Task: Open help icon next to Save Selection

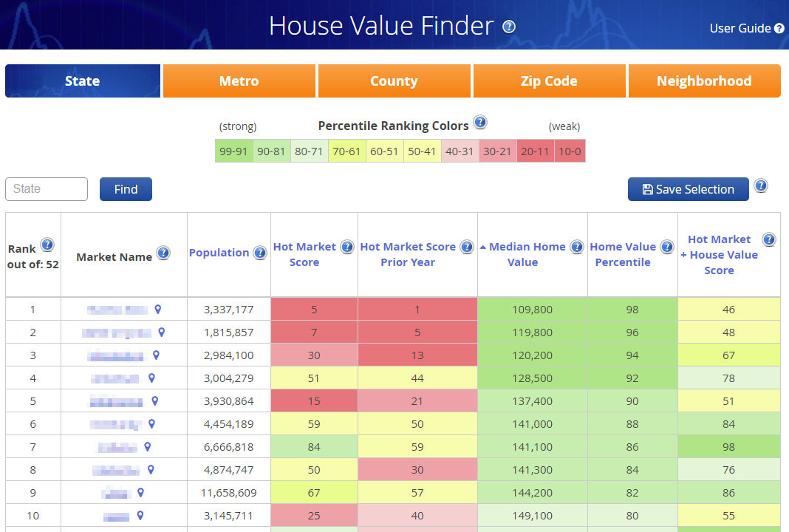Action: (761, 185)
